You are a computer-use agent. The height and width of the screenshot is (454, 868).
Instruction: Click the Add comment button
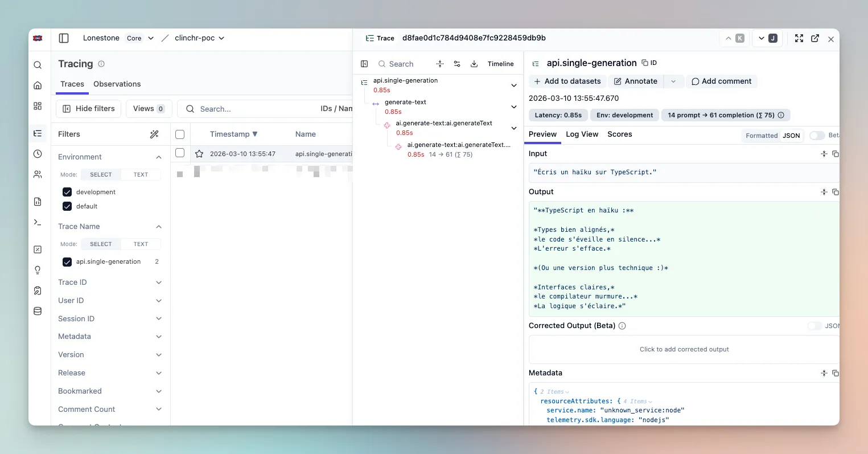[x=721, y=81]
